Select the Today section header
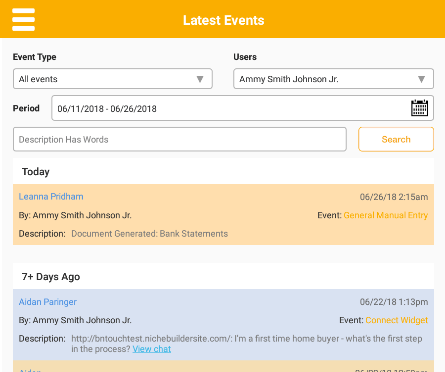The height and width of the screenshot is (372, 445). [x=36, y=172]
